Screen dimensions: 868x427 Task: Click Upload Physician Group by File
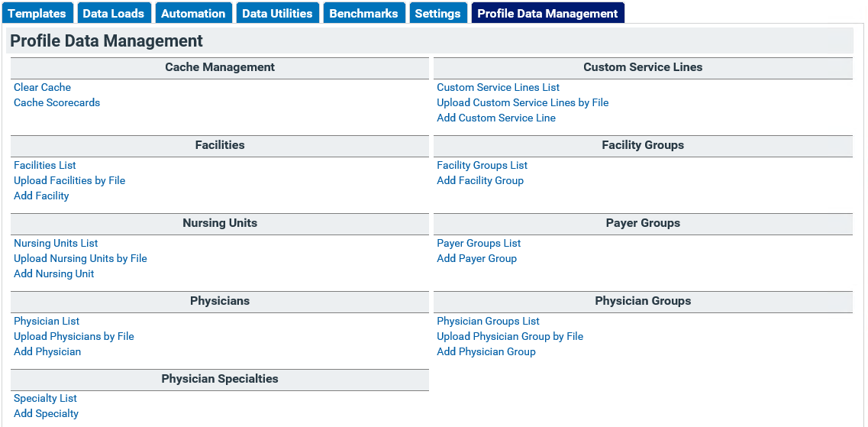click(x=510, y=336)
